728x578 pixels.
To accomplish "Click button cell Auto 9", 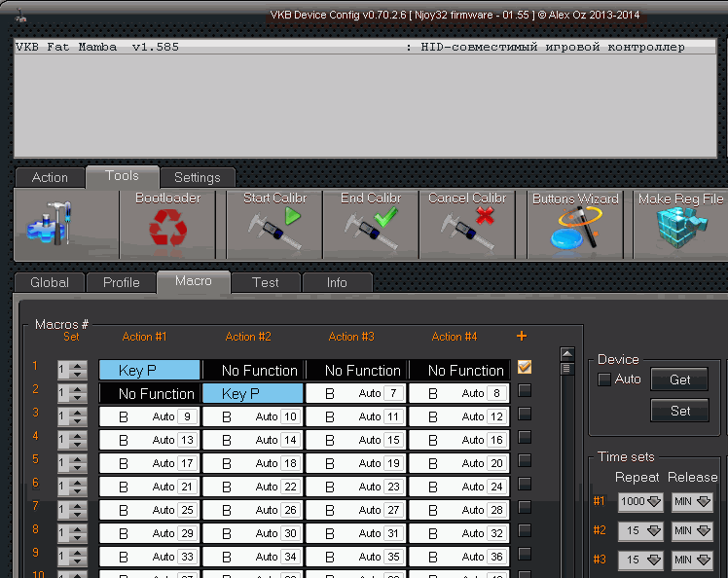I will point(150,416).
